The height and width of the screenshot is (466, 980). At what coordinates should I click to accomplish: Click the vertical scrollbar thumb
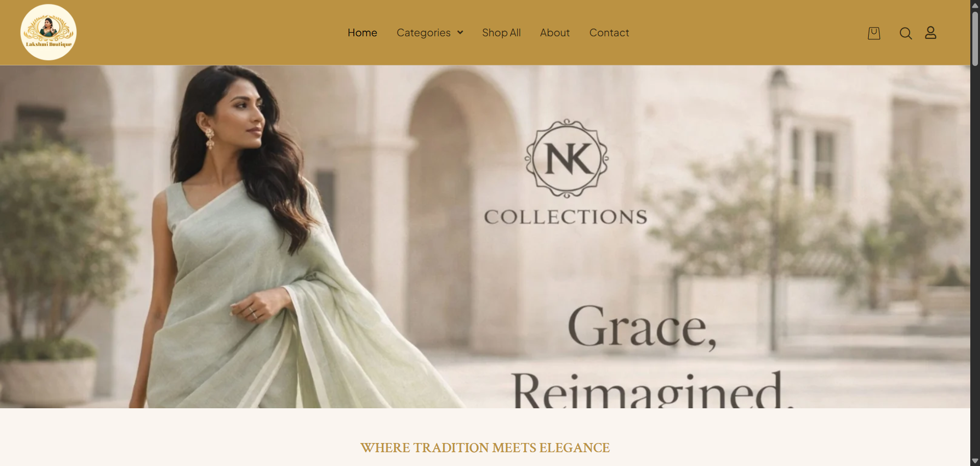click(975, 38)
